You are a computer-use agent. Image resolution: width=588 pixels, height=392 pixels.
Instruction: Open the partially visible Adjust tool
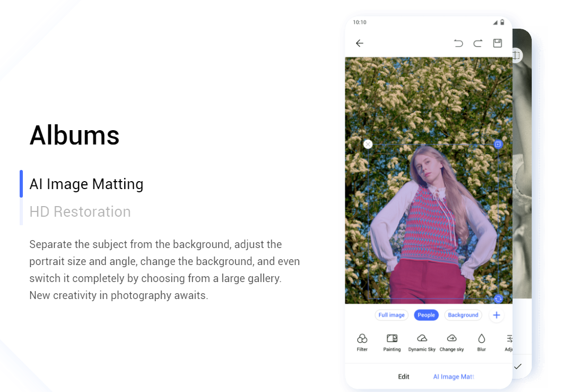(509, 342)
